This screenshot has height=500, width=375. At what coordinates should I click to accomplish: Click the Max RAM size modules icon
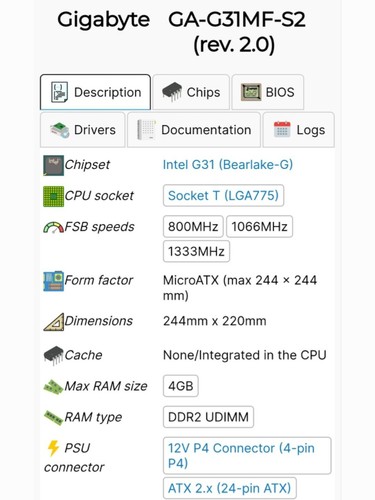pyautogui.click(x=53, y=387)
